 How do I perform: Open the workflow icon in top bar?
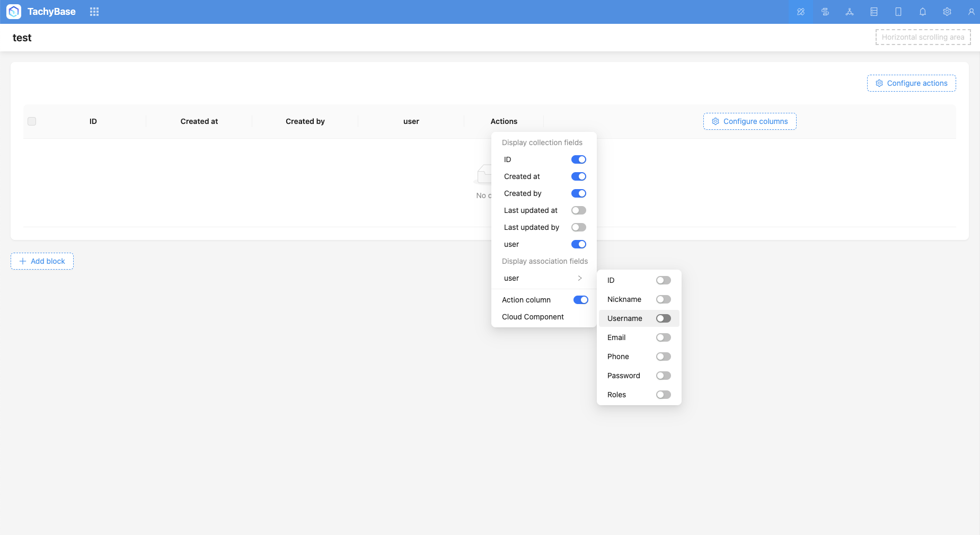tap(825, 12)
